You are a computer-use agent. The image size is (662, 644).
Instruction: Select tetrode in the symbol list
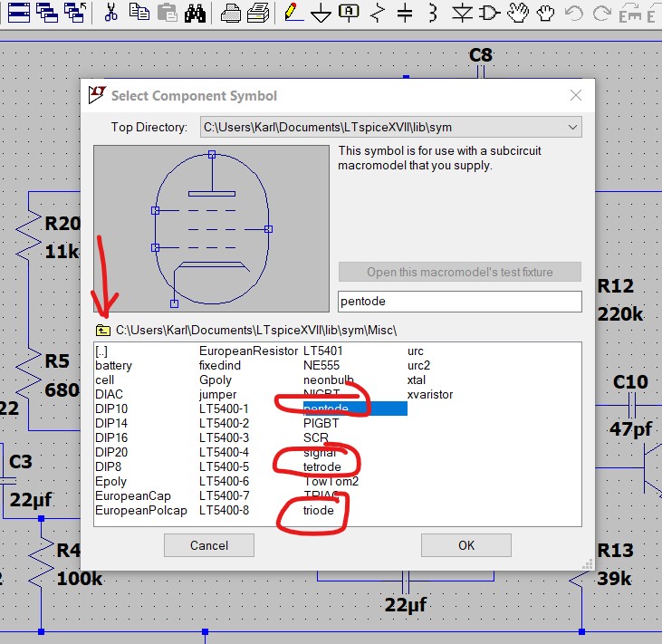click(x=322, y=466)
